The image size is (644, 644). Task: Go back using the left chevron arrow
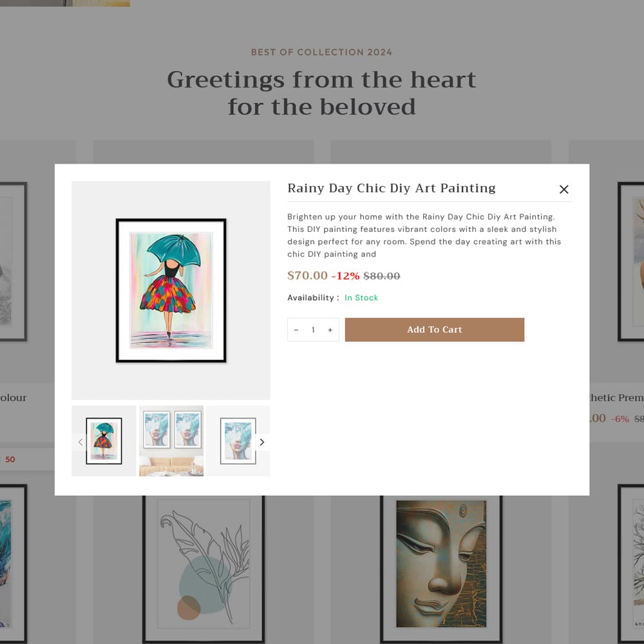pyautogui.click(x=80, y=442)
